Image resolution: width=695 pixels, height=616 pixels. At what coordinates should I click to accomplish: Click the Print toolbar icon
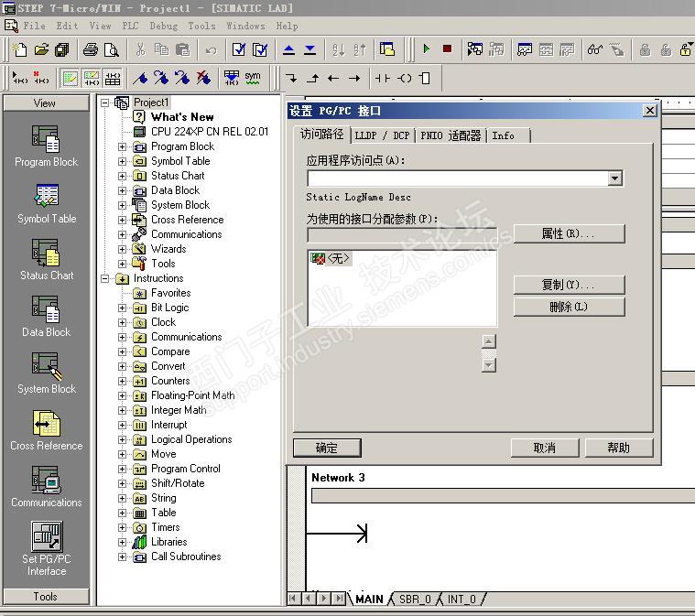(x=91, y=49)
